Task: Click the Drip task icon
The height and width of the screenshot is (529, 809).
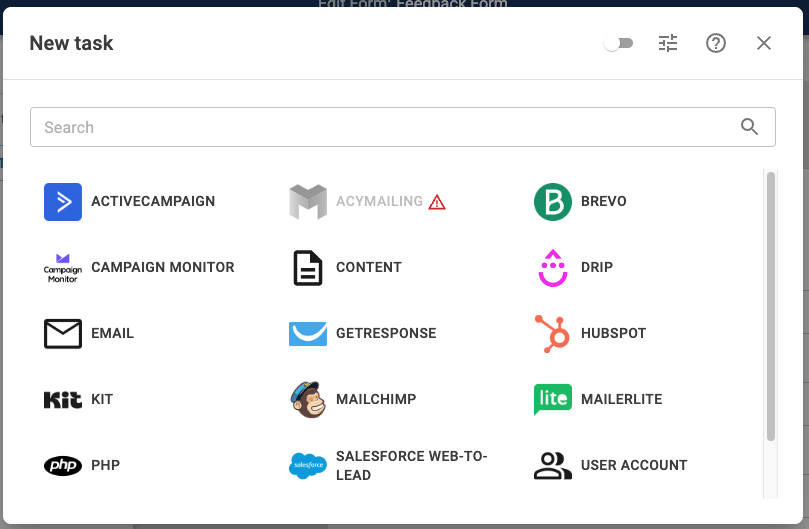Action: (552, 267)
